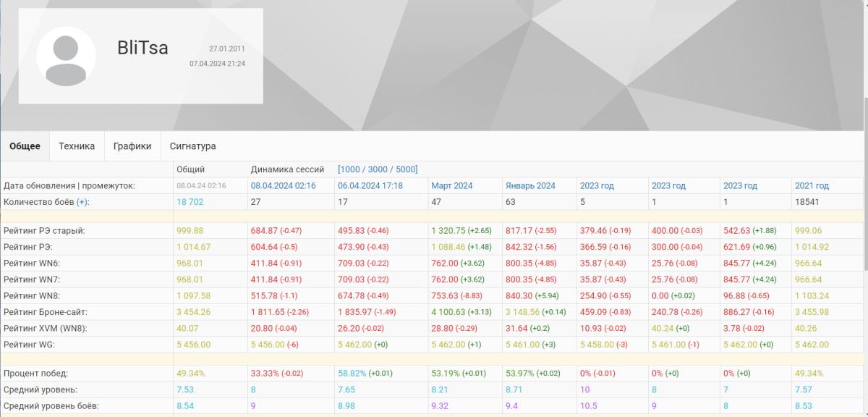
Task: Click the 10.5 average battle tier value
Action: point(588,406)
